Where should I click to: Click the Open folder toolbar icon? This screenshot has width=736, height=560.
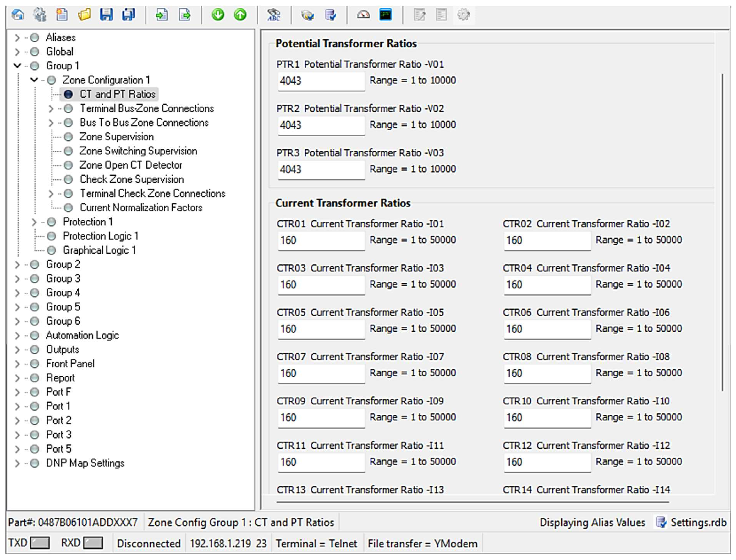(84, 15)
